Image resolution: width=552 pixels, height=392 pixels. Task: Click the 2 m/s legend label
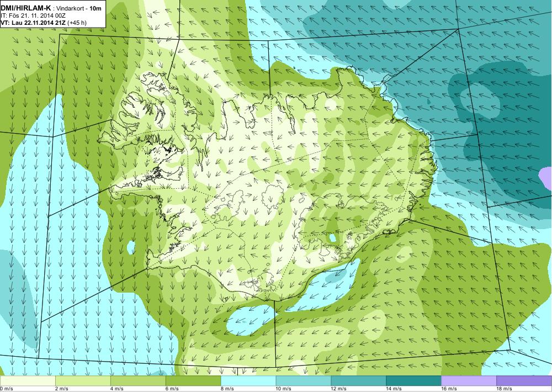[62, 389]
